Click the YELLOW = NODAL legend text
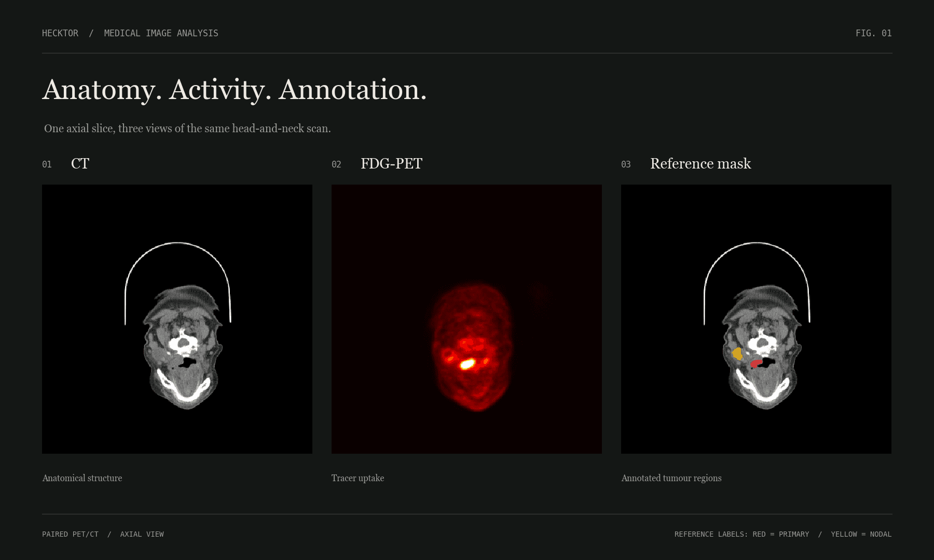Screen dimensions: 934x560 (861, 534)
